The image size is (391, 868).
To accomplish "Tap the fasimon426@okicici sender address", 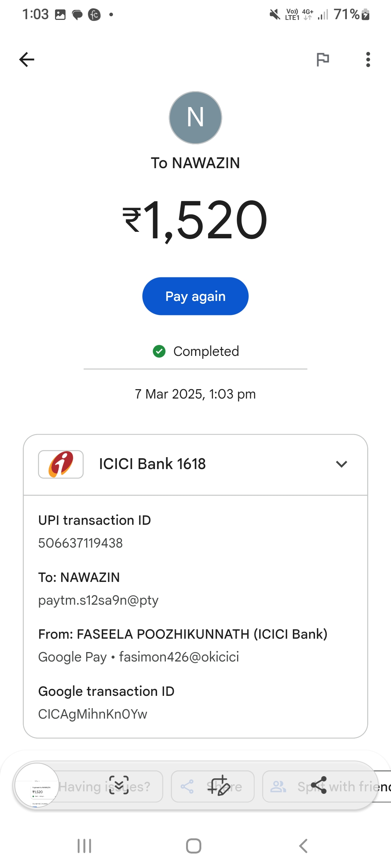I will click(179, 657).
